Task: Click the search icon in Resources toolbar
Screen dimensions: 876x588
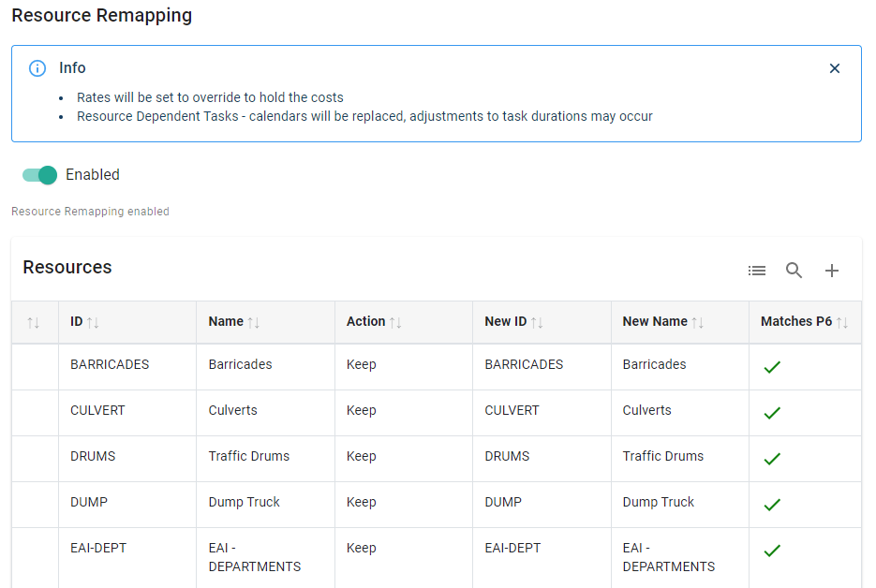Action: point(794,271)
